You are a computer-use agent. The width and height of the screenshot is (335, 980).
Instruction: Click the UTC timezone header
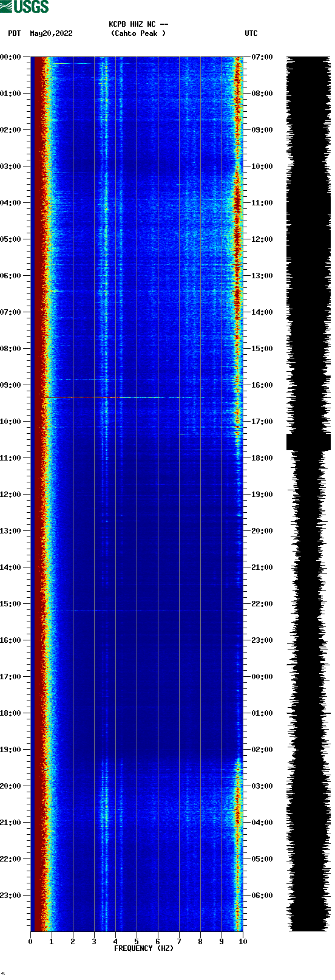251,33
